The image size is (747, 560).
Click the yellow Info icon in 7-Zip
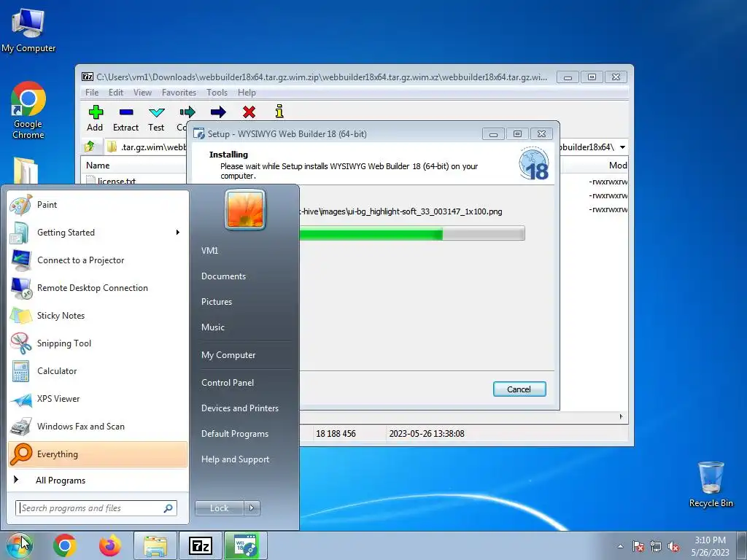(279, 112)
